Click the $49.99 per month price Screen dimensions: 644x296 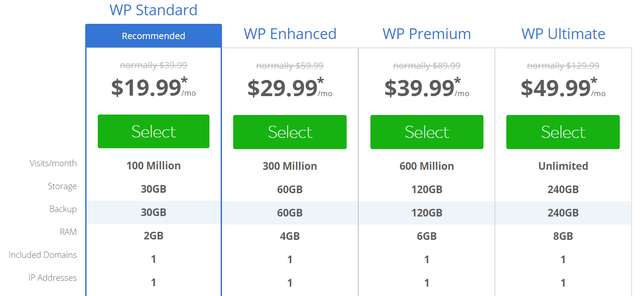coord(563,88)
